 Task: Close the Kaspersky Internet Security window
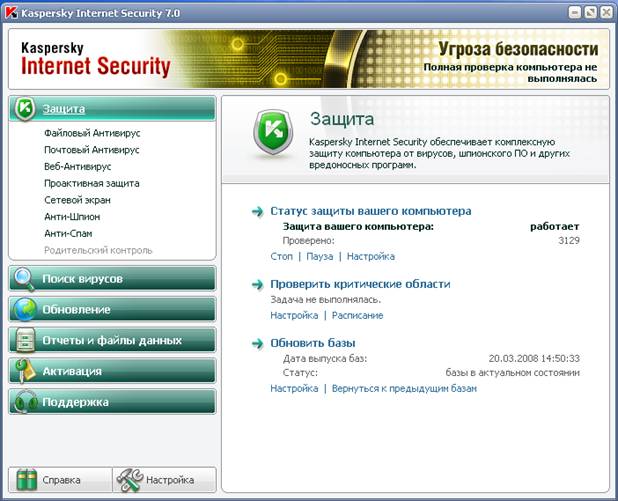click(606, 13)
